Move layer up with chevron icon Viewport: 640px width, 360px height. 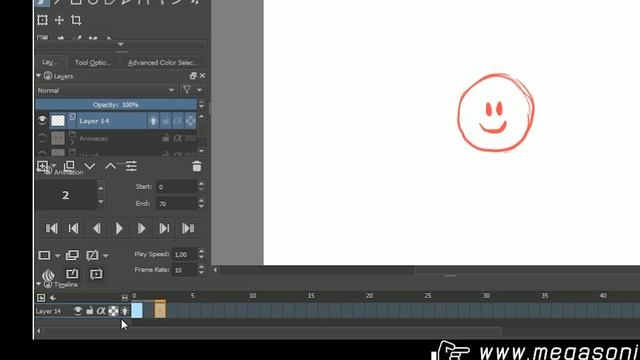[110, 166]
